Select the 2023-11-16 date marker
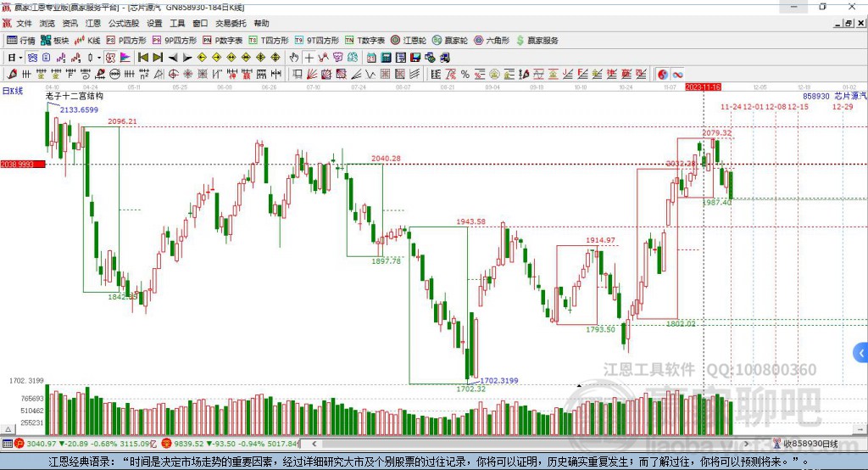 coord(703,87)
